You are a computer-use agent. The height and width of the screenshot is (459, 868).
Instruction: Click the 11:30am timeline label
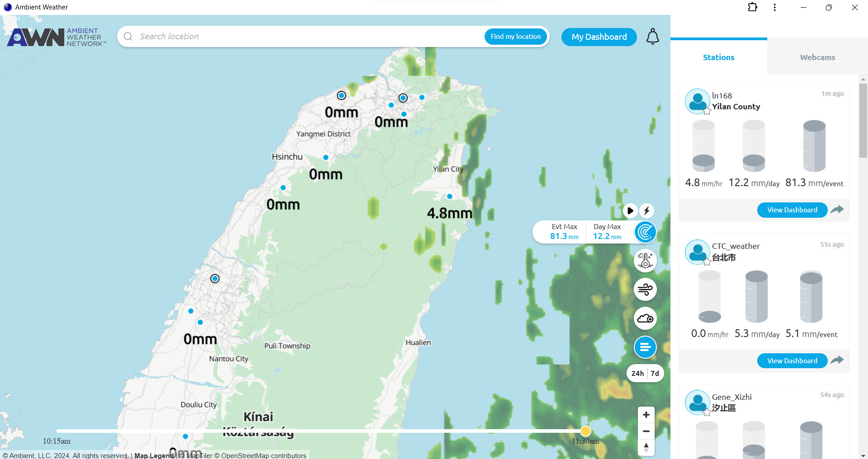[x=585, y=441]
